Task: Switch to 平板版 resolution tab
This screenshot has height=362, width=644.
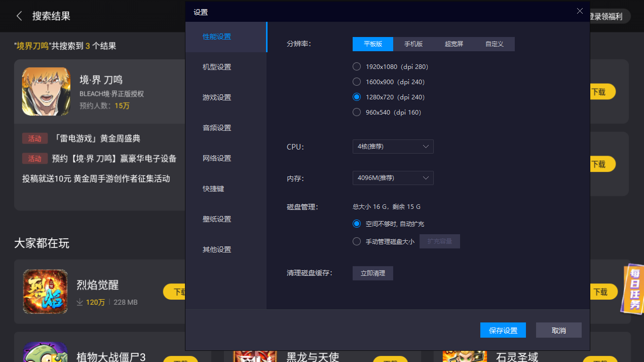Action: pyautogui.click(x=373, y=44)
